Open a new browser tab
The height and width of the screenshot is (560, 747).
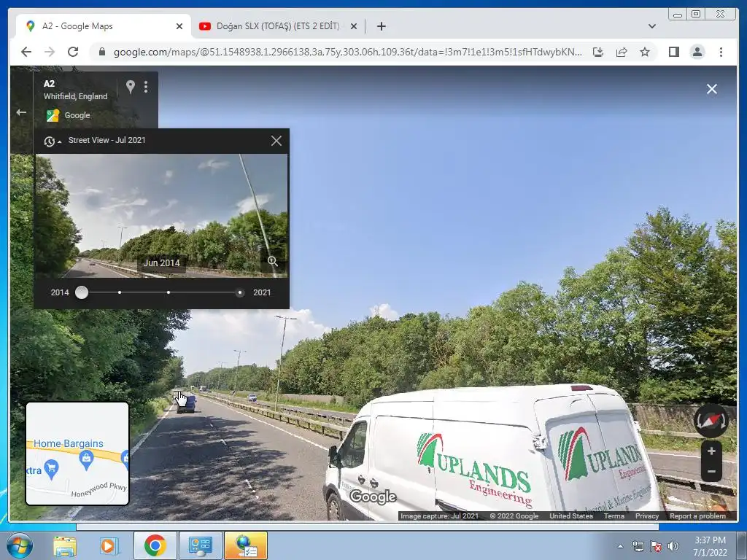coord(381,26)
